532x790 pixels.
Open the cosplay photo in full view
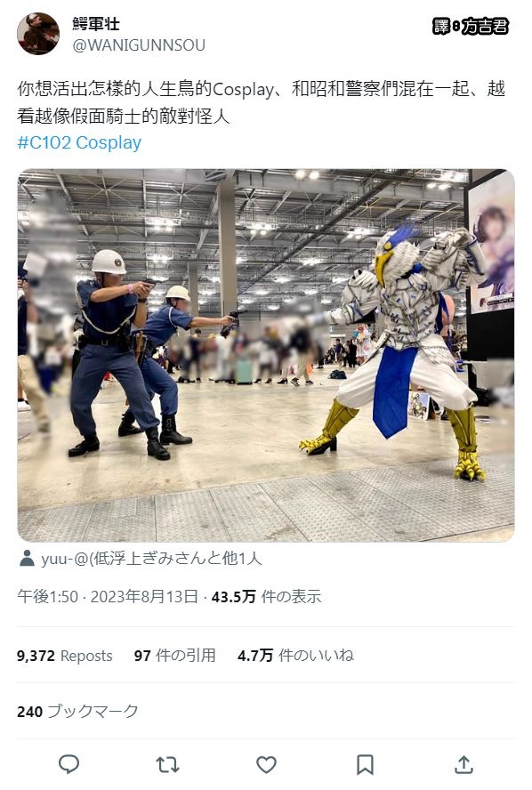pyautogui.click(x=266, y=355)
